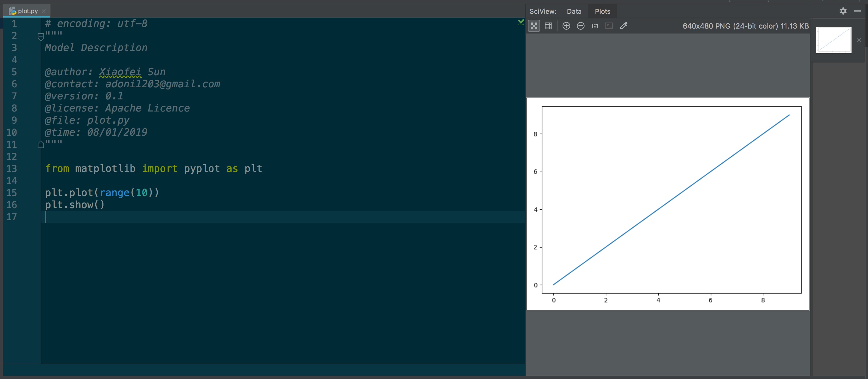Screen dimensions: 868x379
Task: Click the blue plotted line in the image
Action: pos(671,200)
